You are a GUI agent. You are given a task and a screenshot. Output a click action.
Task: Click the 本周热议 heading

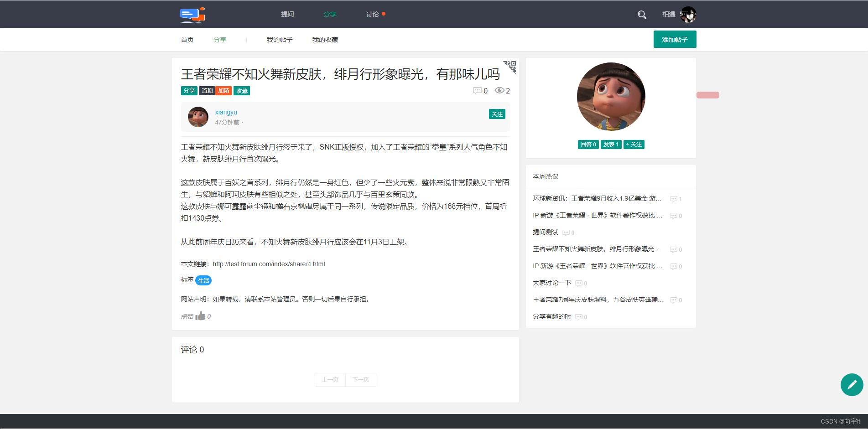(546, 176)
